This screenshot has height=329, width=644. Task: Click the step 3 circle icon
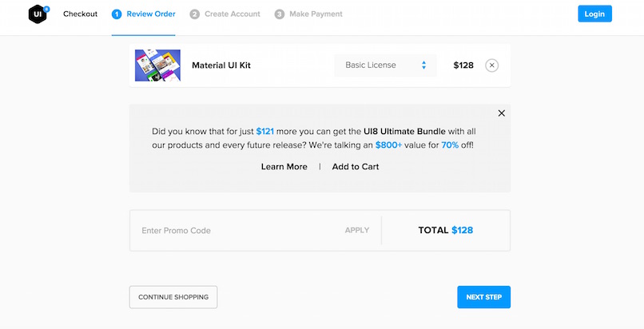point(279,14)
